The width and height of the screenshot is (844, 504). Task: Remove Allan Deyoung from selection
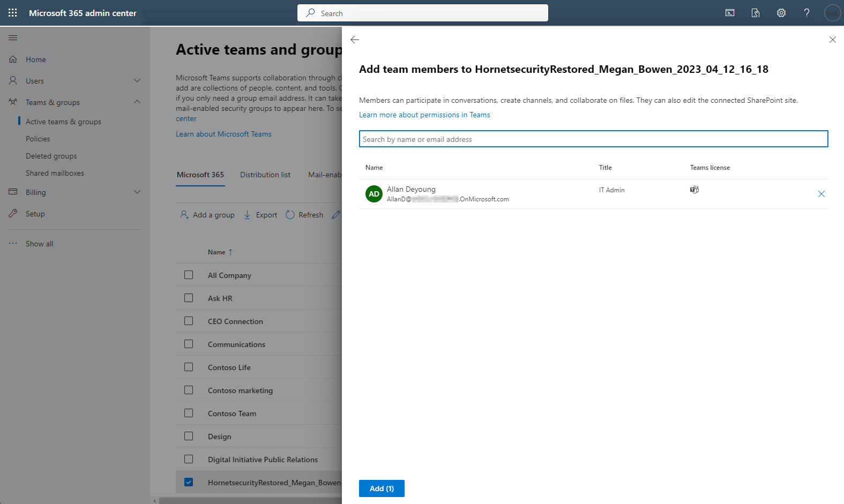pos(821,194)
